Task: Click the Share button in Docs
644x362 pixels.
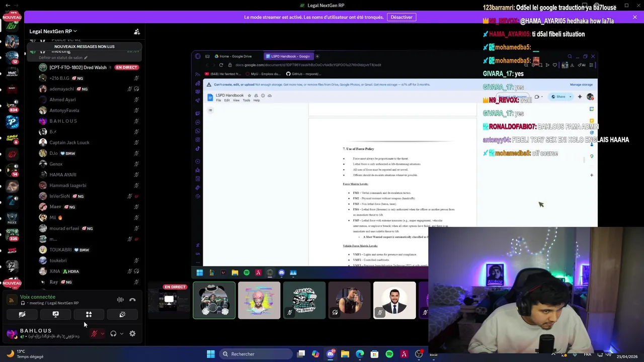Action: (558, 97)
